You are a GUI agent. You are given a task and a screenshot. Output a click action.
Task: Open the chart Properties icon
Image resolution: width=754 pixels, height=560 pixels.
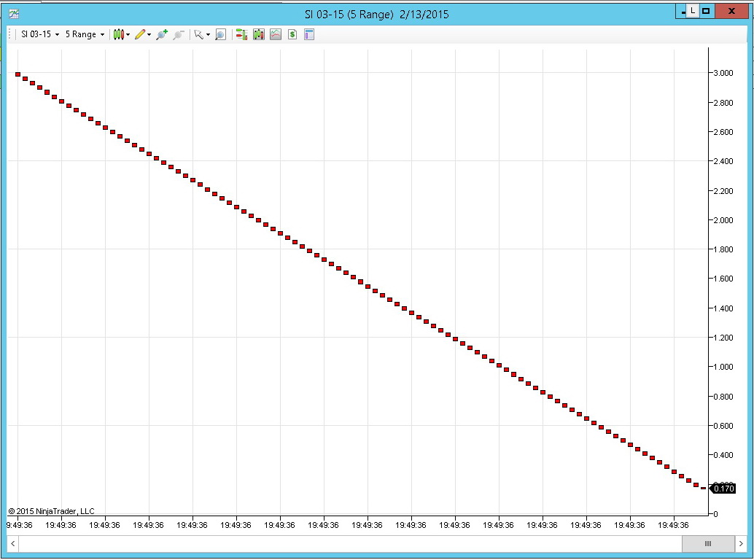309,34
